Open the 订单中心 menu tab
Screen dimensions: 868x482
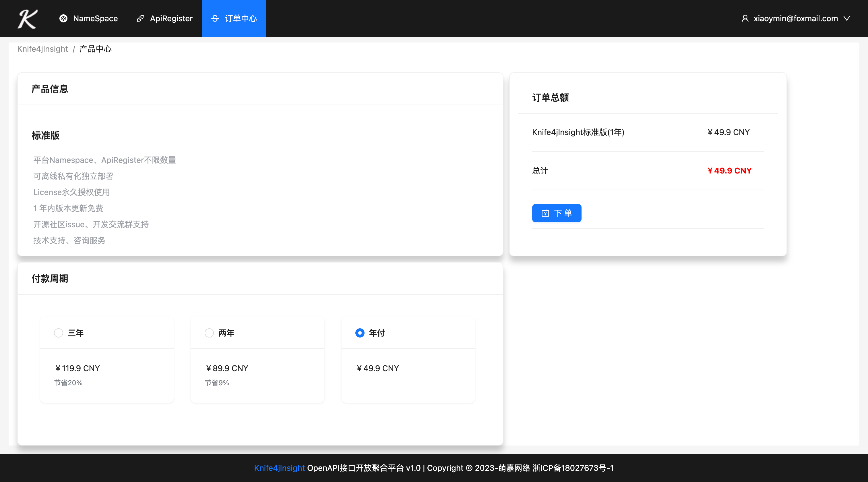point(234,19)
